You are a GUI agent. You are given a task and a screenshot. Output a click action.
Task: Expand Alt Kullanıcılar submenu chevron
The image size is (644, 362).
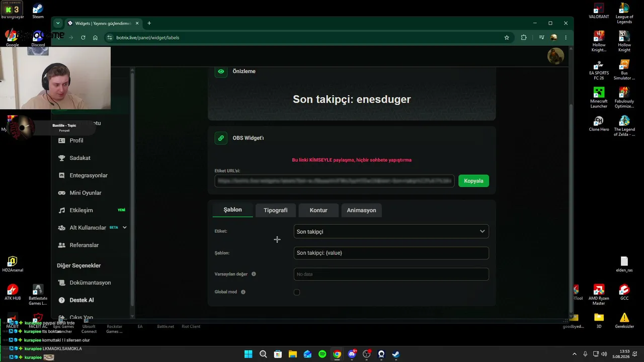(124, 228)
